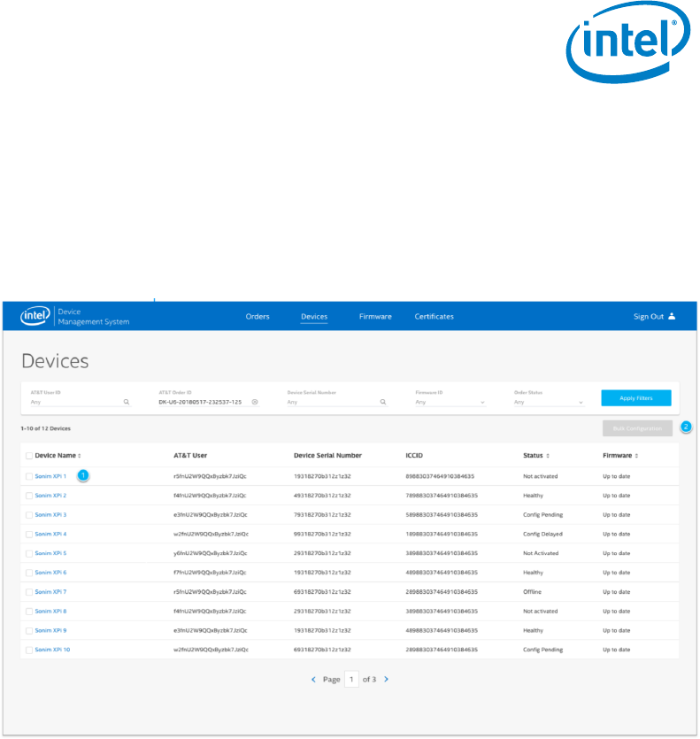Open the Sonim XPi 9 device link
The width and height of the screenshot is (700, 739).
[x=50, y=631]
